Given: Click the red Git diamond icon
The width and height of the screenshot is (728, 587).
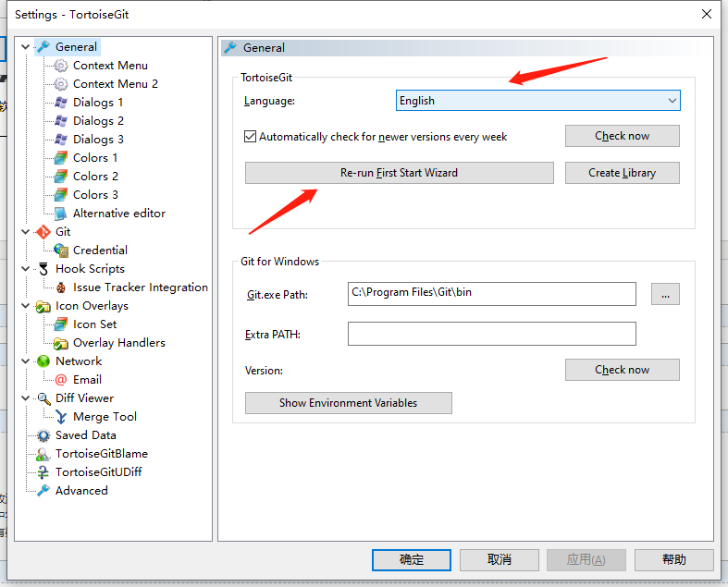Looking at the screenshot, I should [43, 231].
